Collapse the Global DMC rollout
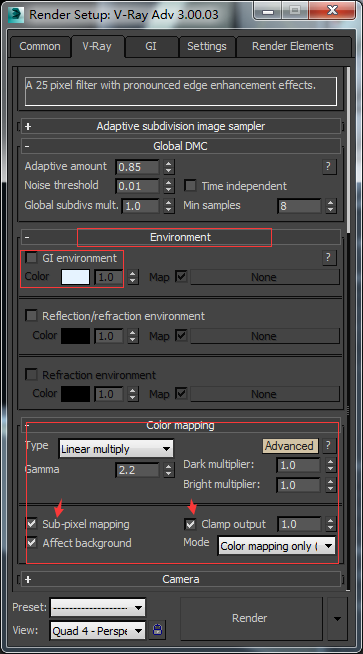The height and width of the screenshot is (654, 363). tap(181, 146)
